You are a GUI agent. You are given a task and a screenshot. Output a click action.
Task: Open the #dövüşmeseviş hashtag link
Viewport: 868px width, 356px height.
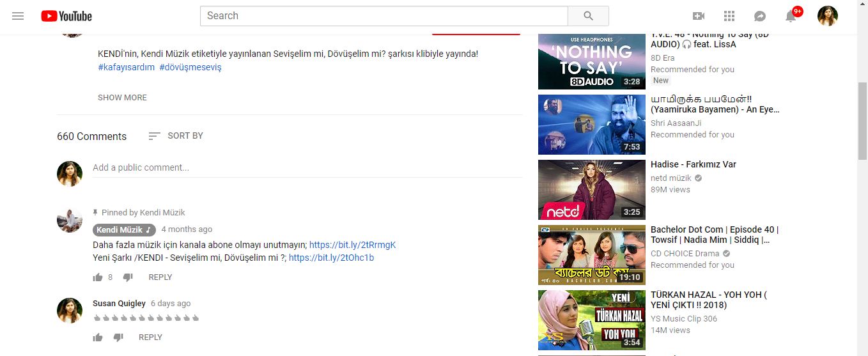(x=190, y=67)
